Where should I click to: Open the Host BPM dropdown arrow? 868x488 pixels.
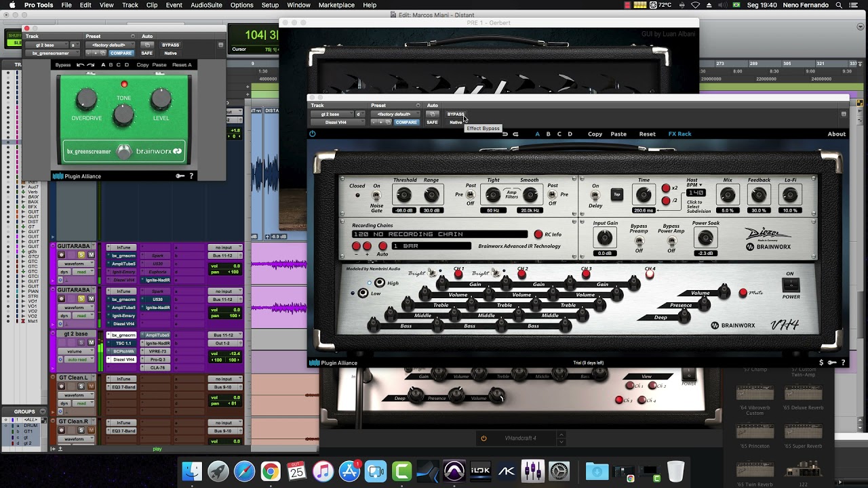point(701,185)
